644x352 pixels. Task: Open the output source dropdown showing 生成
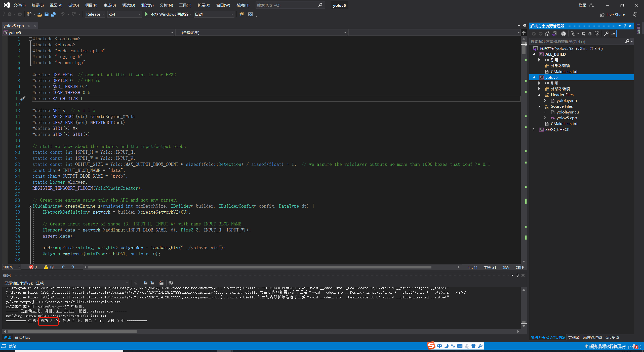[x=82, y=283]
